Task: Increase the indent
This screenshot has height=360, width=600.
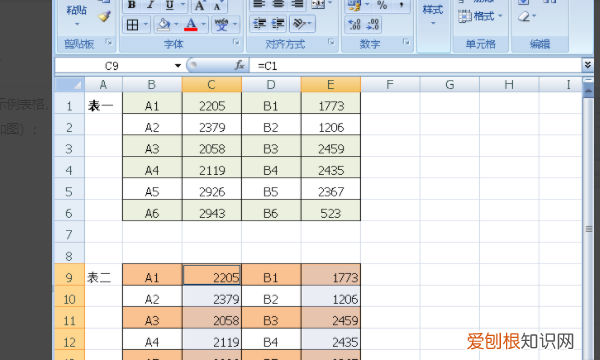Action: point(278,24)
